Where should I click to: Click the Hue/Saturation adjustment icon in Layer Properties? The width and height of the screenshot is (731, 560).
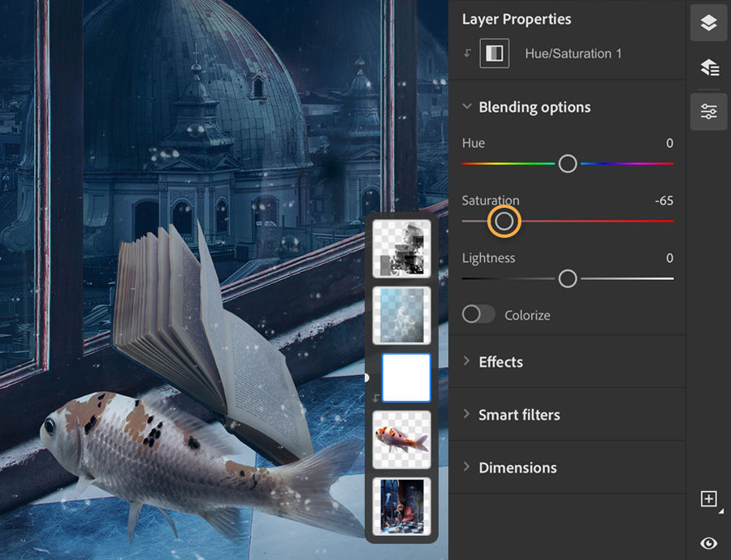(x=494, y=54)
